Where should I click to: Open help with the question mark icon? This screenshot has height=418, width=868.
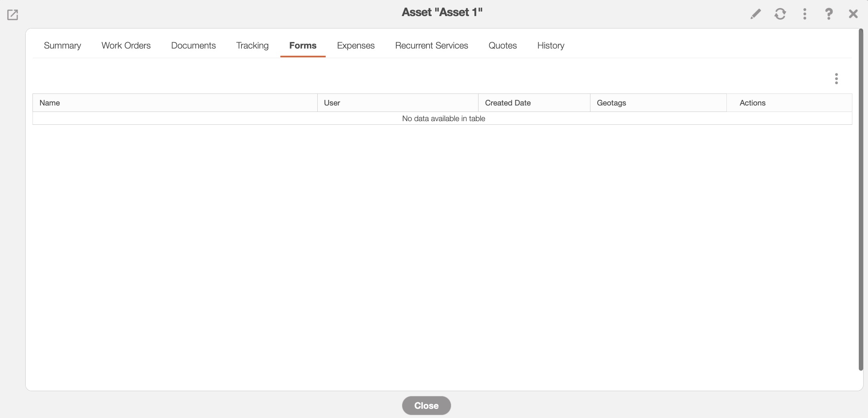(828, 14)
